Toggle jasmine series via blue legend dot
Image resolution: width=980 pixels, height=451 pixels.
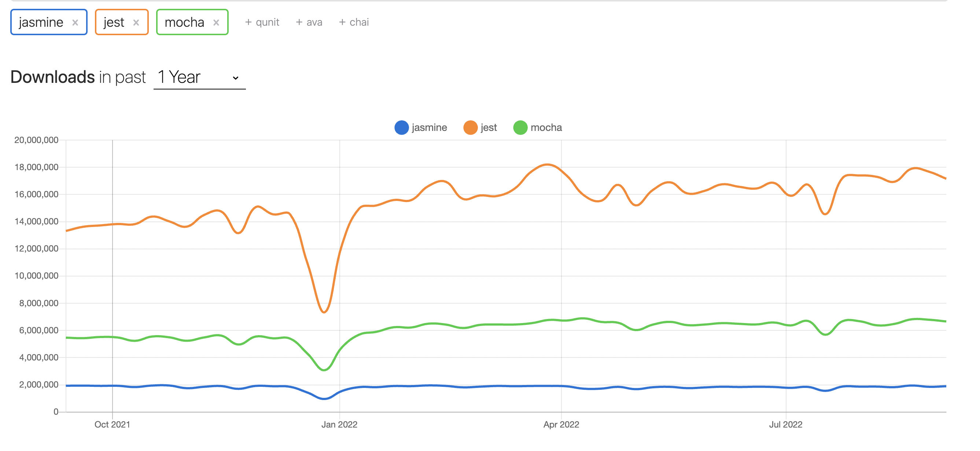point(401,128)
